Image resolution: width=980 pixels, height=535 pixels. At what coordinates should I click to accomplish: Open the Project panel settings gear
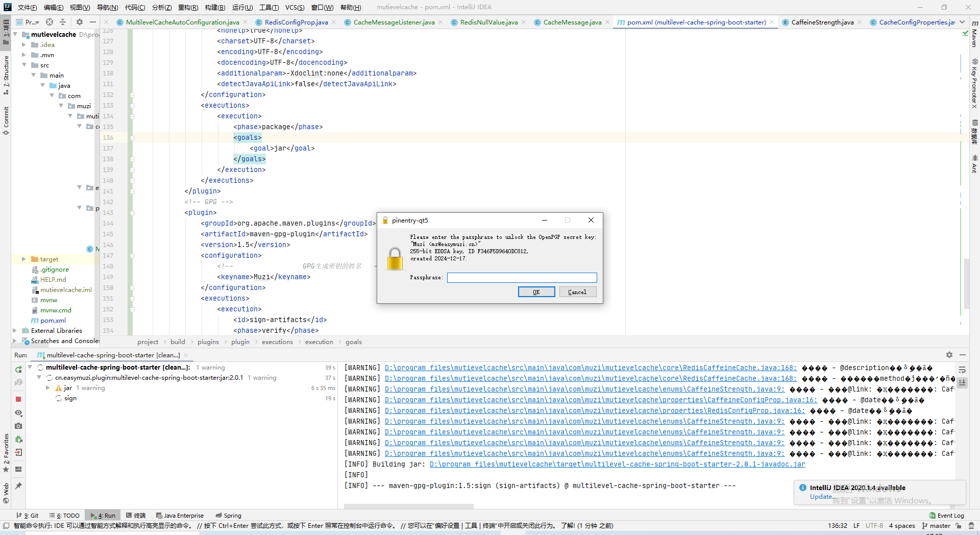pos(79,22)
